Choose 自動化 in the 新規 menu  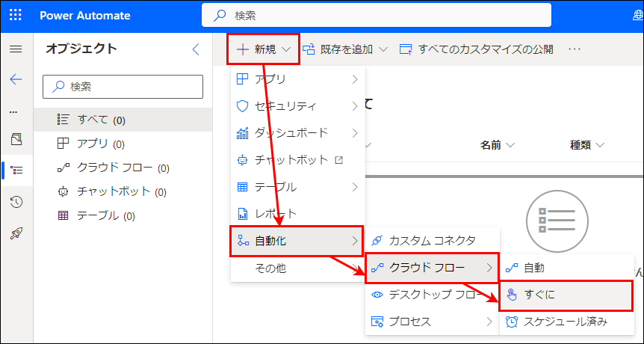point(297,241)
